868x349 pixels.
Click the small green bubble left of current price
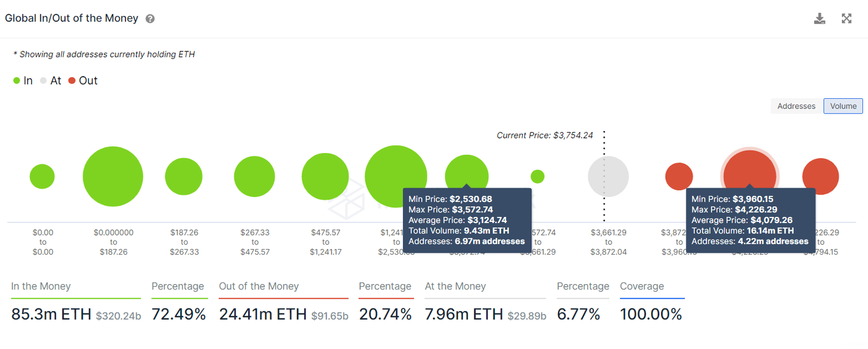pyautogui.click(x=537, y=177)
